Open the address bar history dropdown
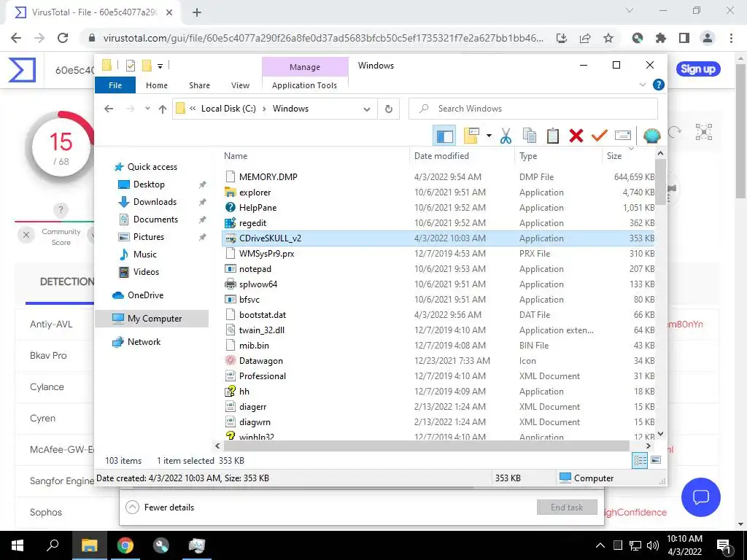 (x=367, y=109)
